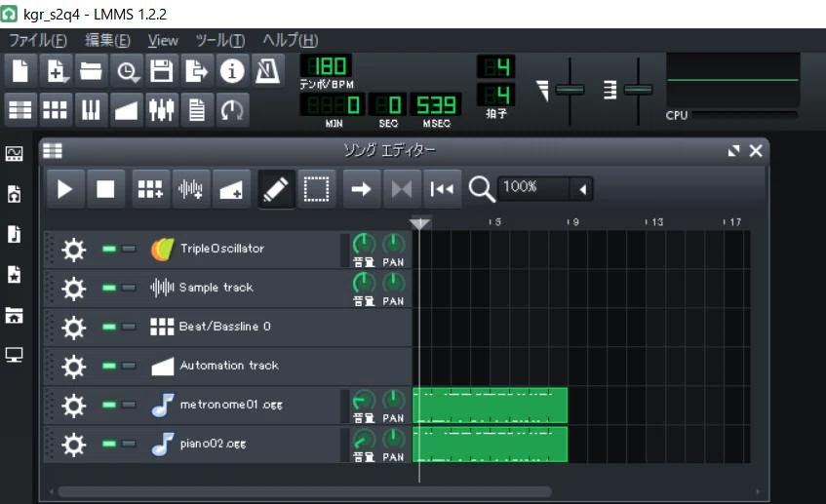Open My Projects sidebar tab
This screenshot has width=826, height=504.
(15, 194)
